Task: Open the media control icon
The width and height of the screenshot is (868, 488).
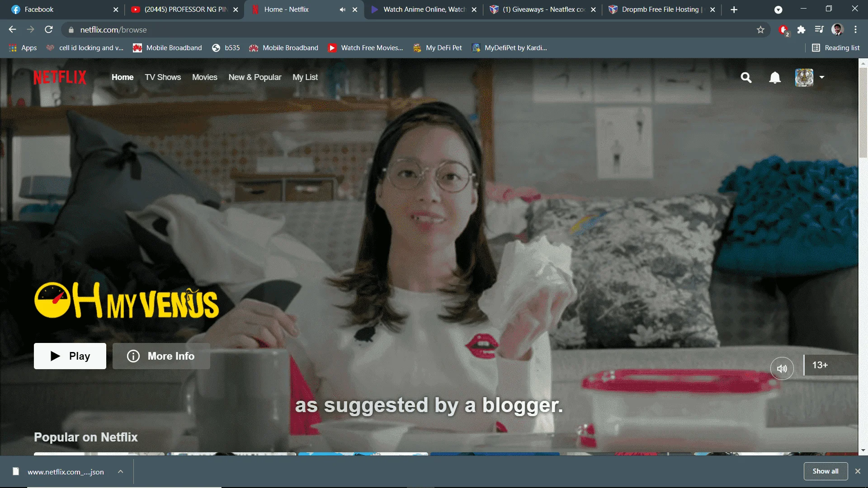Action: pos(819,29)
